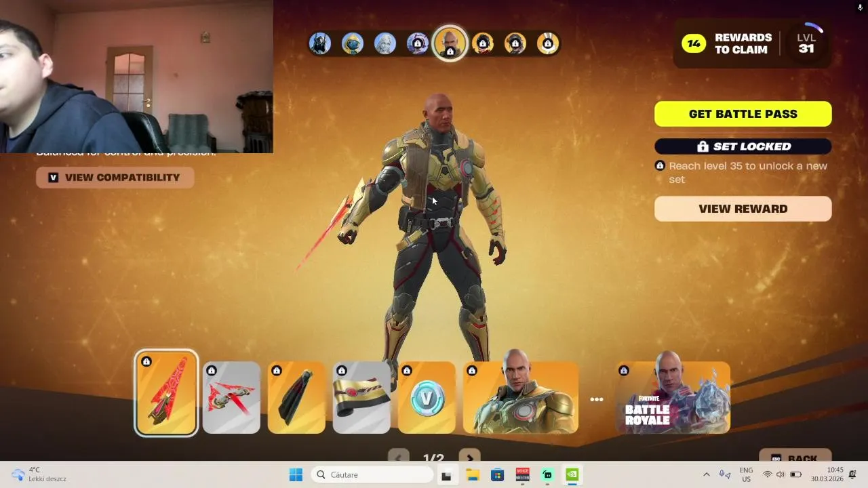The height and width of the screenshot is (488, 868).
Task: Select the locked helmeted soldier character portrait
Action: point(515,43)
